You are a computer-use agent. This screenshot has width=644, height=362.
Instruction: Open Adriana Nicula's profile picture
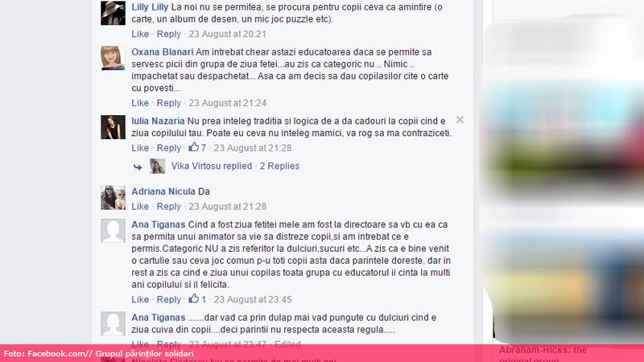(113, 197)
